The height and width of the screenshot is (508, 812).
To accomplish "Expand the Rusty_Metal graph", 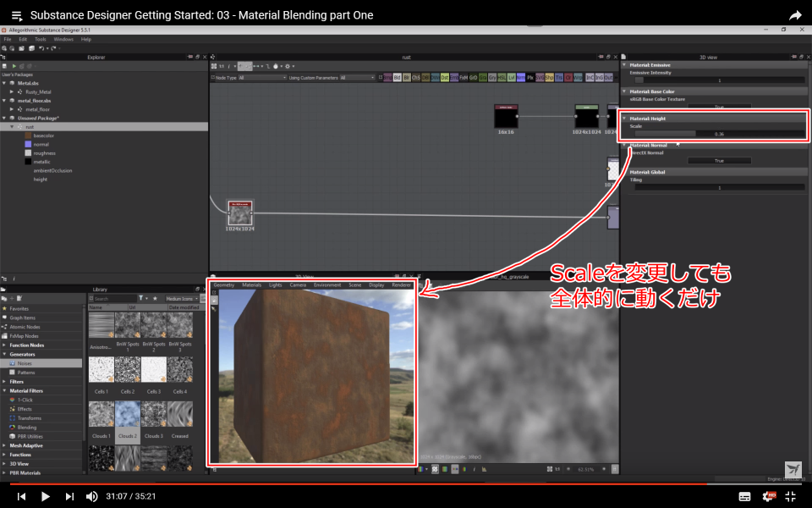I will pos(12,91).
